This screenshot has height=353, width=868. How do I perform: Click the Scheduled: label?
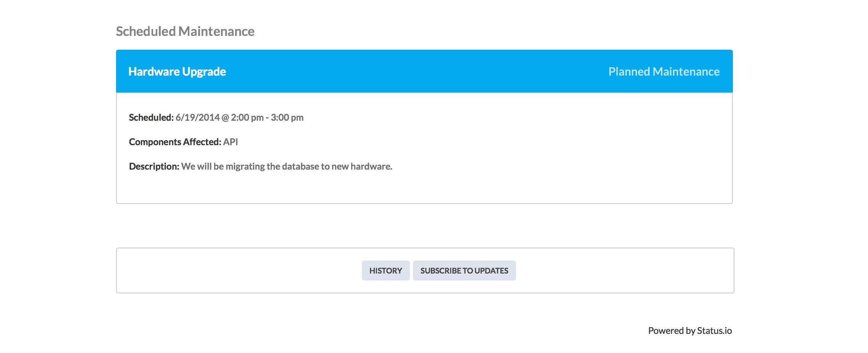pyautogui.click(x=151, y=117)
